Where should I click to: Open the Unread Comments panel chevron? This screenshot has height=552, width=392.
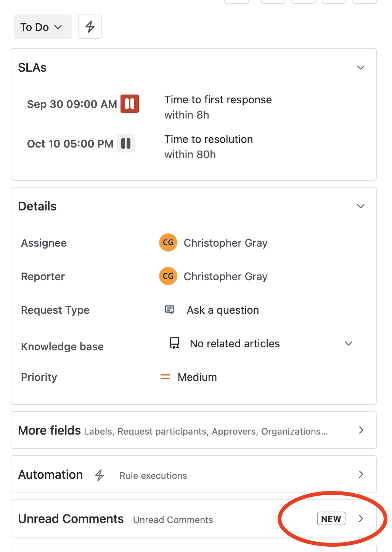click(x=361, y=519)
